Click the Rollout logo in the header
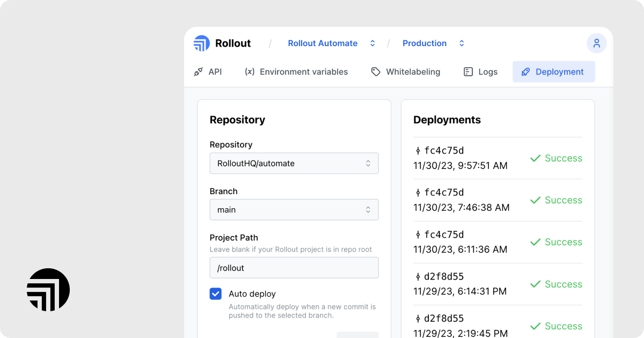Image resolution: width=644 pixels, height=338 pixels. [202, 43]
